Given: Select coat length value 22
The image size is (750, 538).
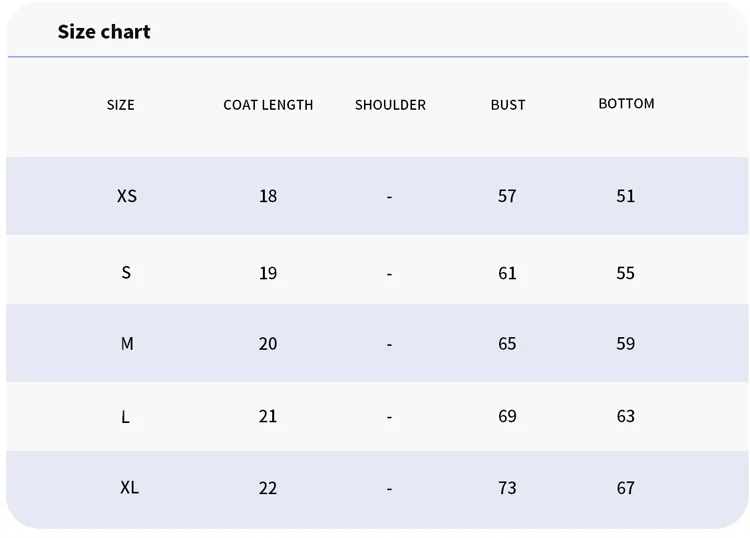Looking at the screenshot, I should (268, 488).
